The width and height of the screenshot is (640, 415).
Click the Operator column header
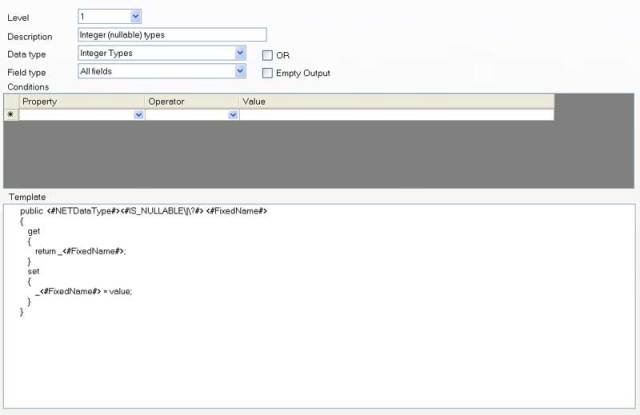(192, 102)
